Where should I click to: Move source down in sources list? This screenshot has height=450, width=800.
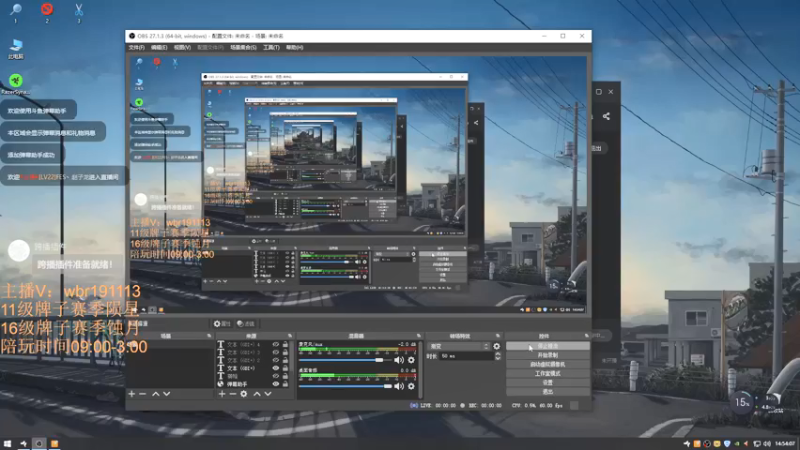click(x=268, y=394)
